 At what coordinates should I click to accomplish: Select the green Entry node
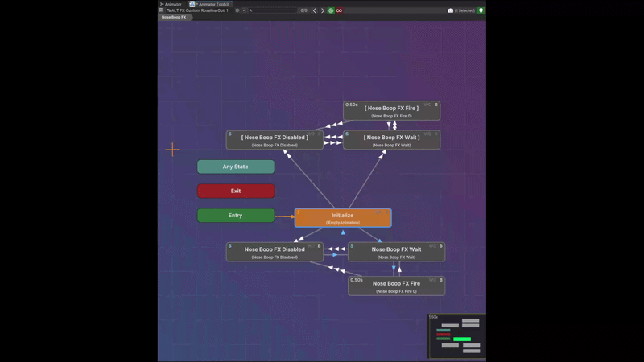[x=236, y=215]
